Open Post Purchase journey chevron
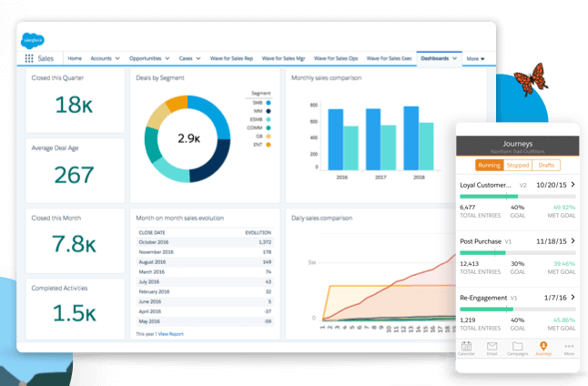Viewport: 588px width, 386px height. click(x=573, y=240)
